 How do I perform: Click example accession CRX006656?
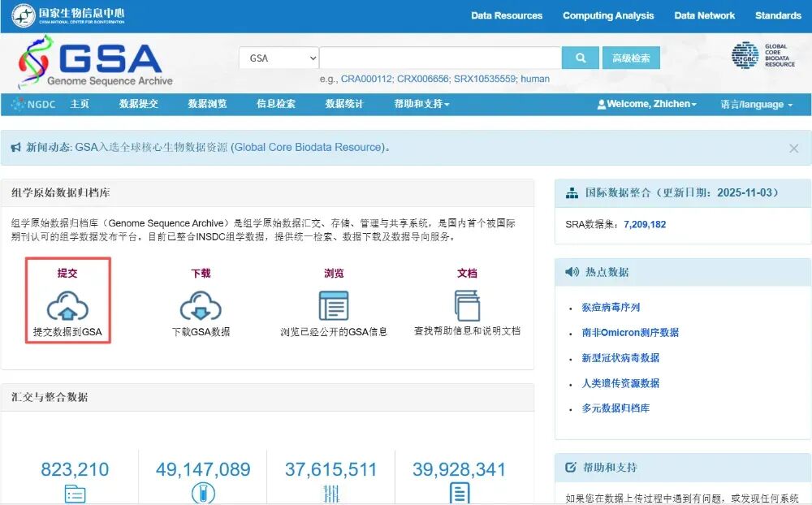(x=423, y=79)
